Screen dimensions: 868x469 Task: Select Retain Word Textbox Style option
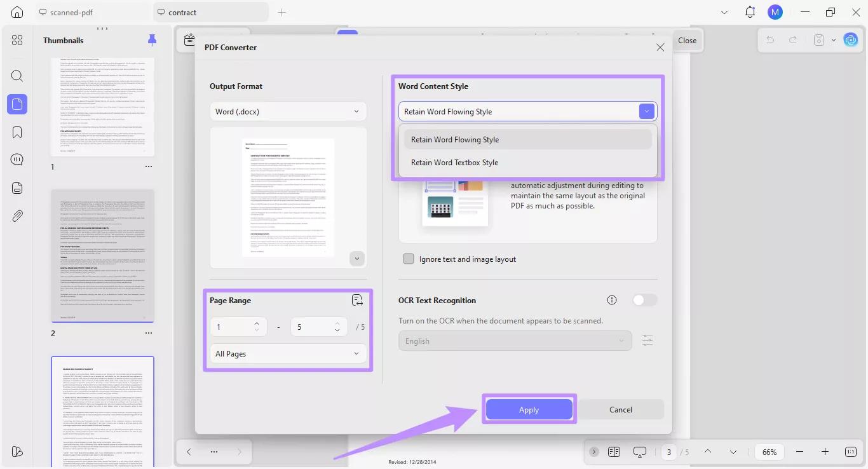click(455, 162)
